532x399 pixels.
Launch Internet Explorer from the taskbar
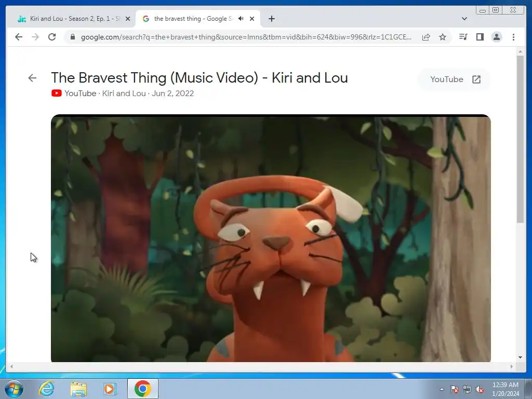click(x=46, y=389)
